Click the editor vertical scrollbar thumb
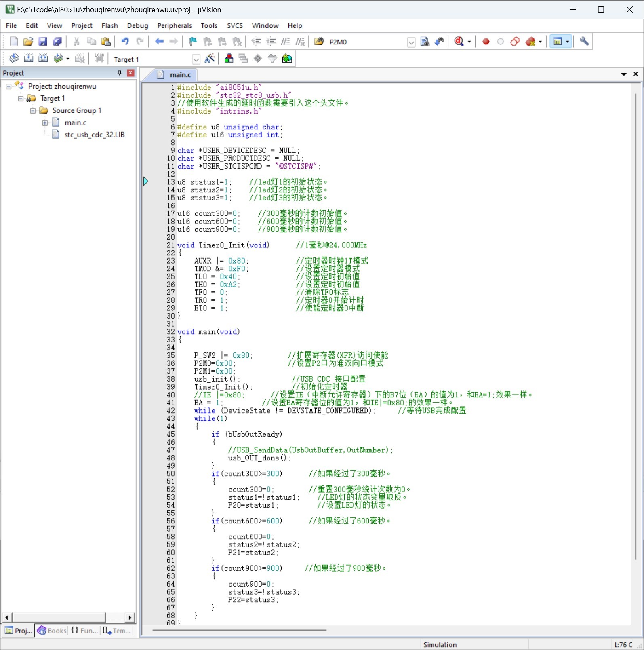Screen dimensions: 644x650 coord(635,327)
